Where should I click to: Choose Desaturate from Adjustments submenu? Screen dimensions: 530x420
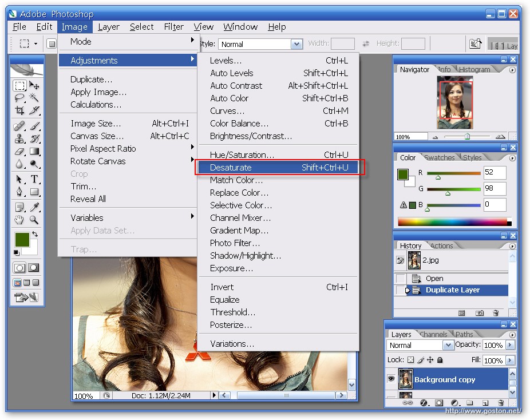(279, 167)
